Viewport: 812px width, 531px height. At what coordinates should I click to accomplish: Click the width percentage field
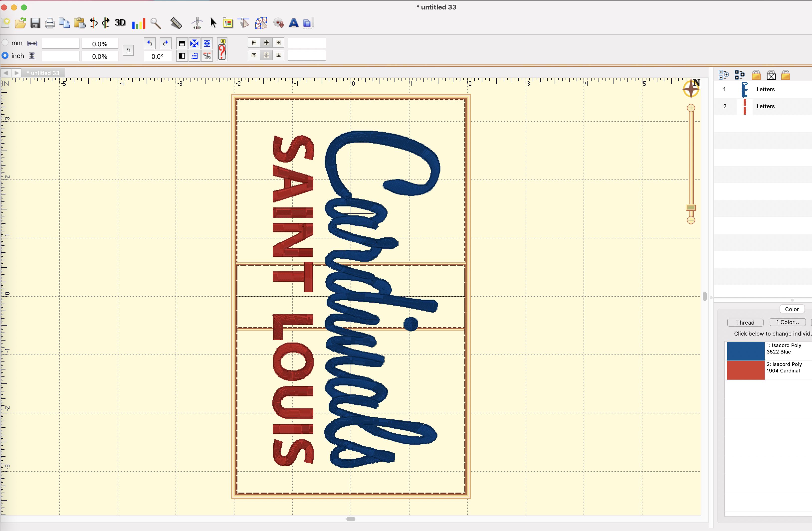point(100,44)
